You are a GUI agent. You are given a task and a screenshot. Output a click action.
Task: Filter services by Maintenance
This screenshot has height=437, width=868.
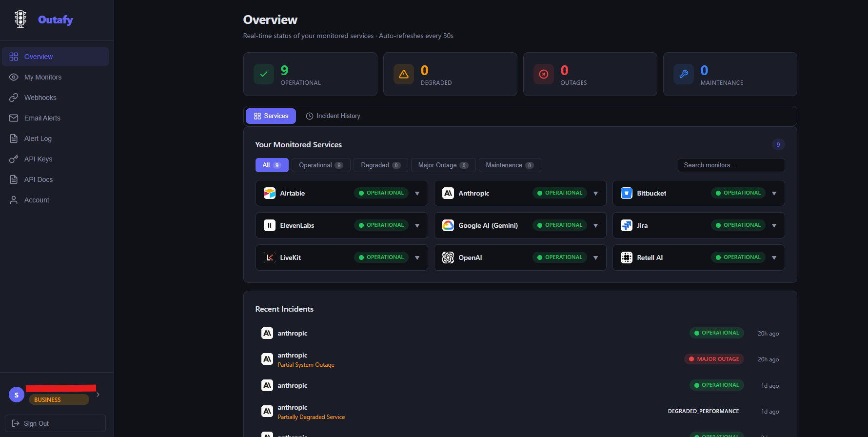tap(510, 165)
